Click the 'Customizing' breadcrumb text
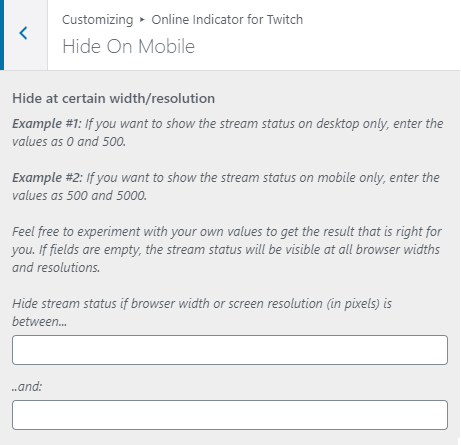 click(x=98, y=20)
